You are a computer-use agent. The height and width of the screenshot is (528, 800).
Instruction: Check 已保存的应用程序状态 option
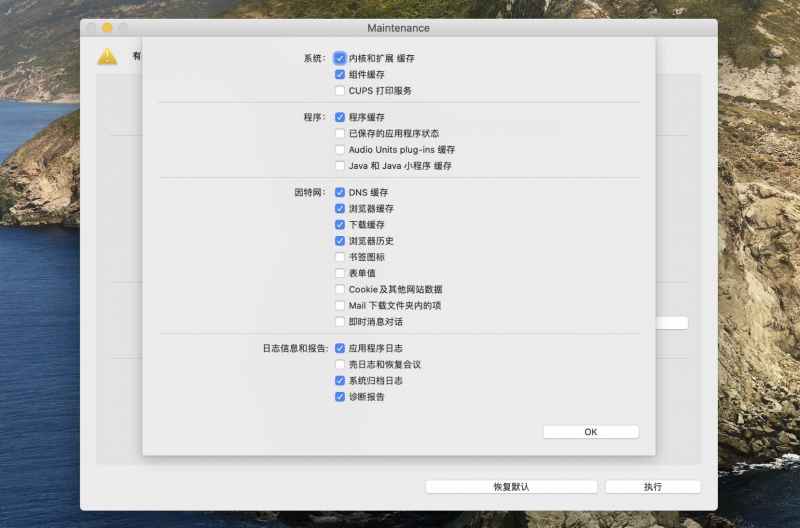click(x=340, y=134)
